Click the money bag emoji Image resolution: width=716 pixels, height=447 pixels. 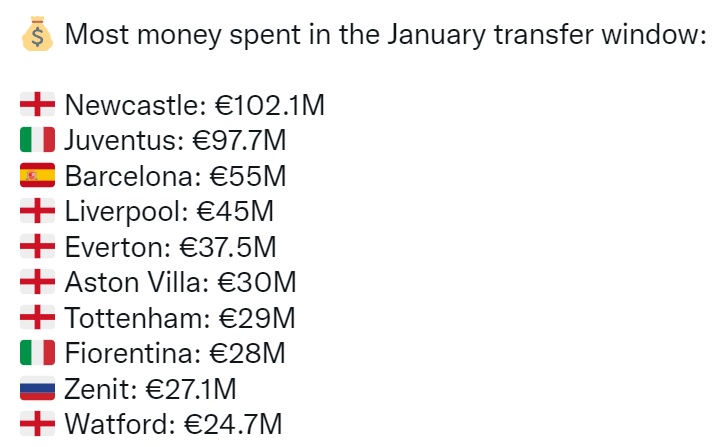37,34
